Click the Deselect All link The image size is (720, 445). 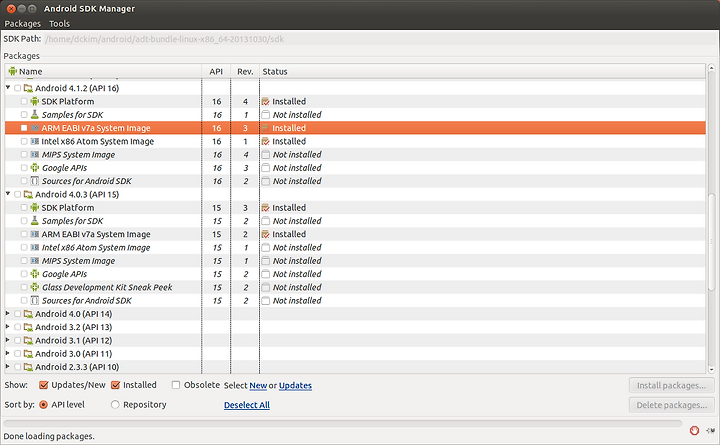[247, 405]
